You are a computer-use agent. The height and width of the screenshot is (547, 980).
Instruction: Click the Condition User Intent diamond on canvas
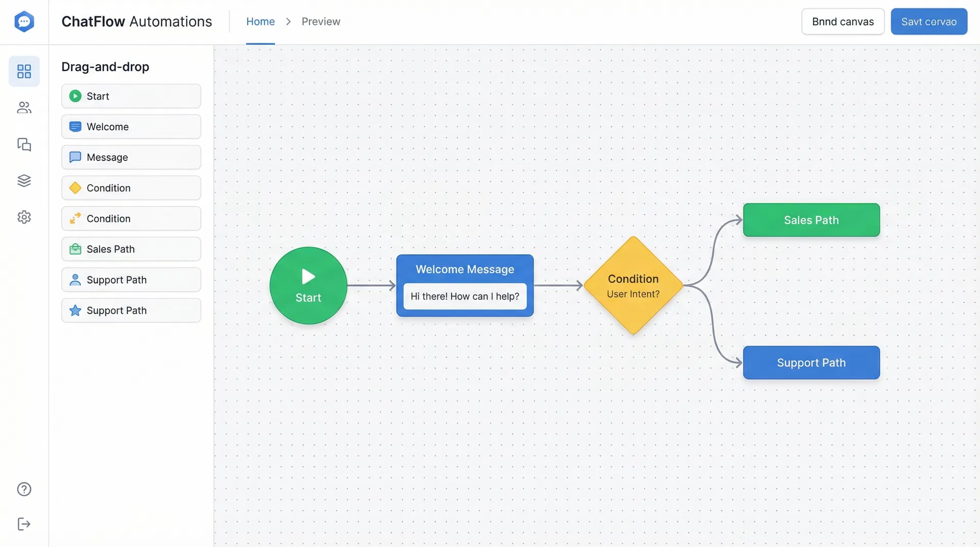(x=633, y=286)
